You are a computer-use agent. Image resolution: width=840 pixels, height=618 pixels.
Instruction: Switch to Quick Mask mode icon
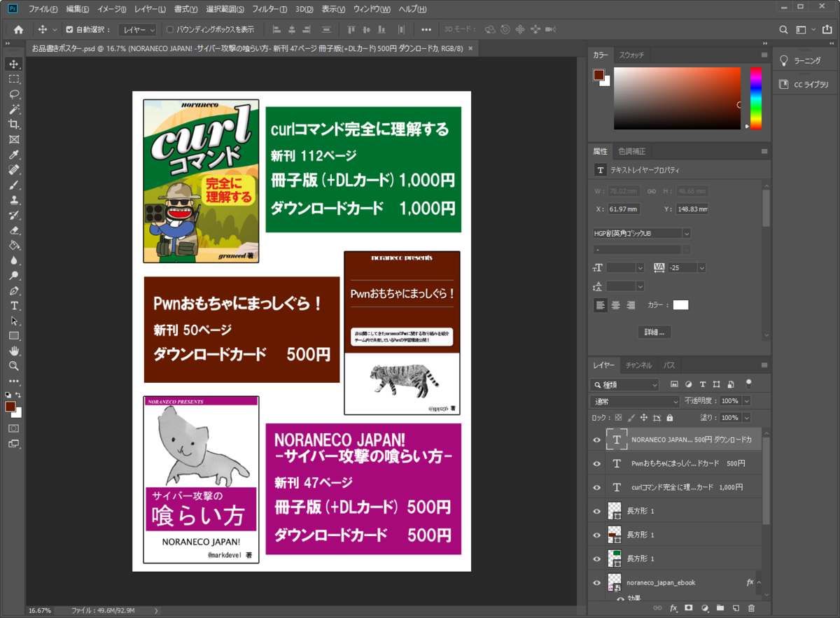(14, 428)
